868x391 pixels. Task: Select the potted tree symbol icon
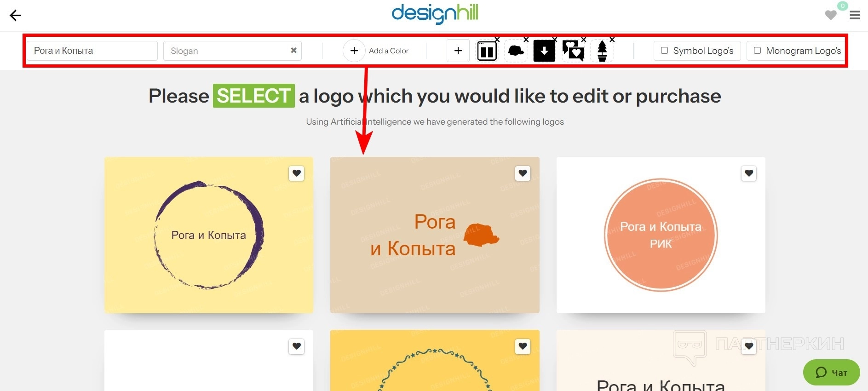602,51
